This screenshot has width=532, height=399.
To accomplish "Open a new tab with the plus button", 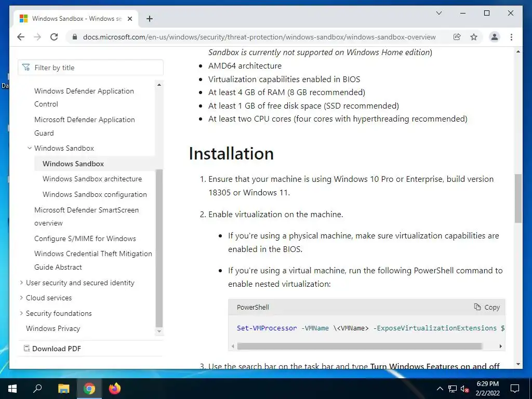I will [x=149, y=19].
